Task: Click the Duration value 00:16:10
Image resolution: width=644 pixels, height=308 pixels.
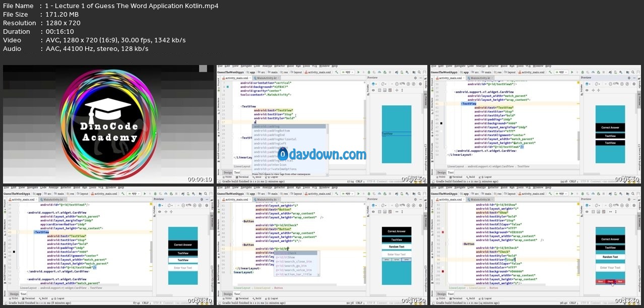Action: pyautogui.click(x=60, y=31)
